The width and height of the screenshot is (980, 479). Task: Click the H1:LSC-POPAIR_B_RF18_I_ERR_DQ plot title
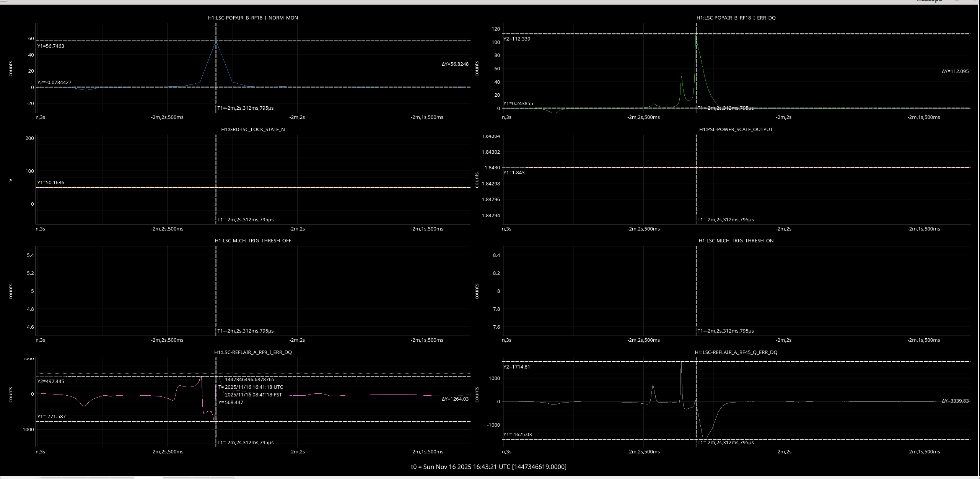click(736, 18)
